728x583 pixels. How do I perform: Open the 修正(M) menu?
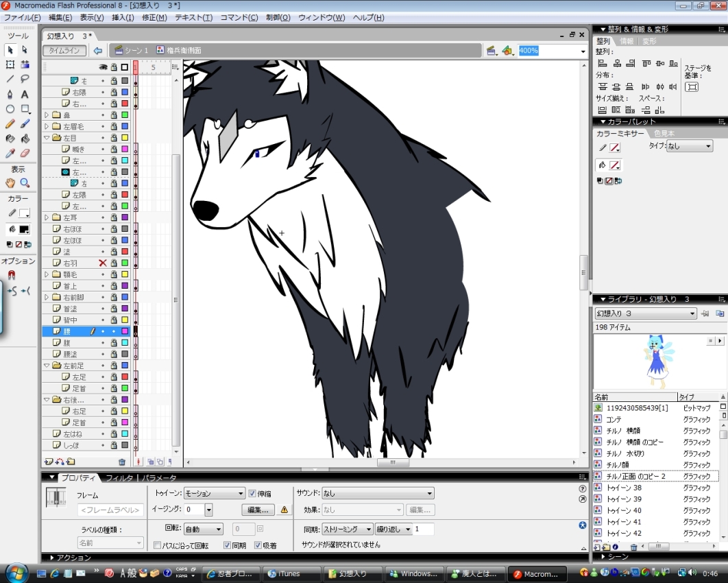[154, 17]
